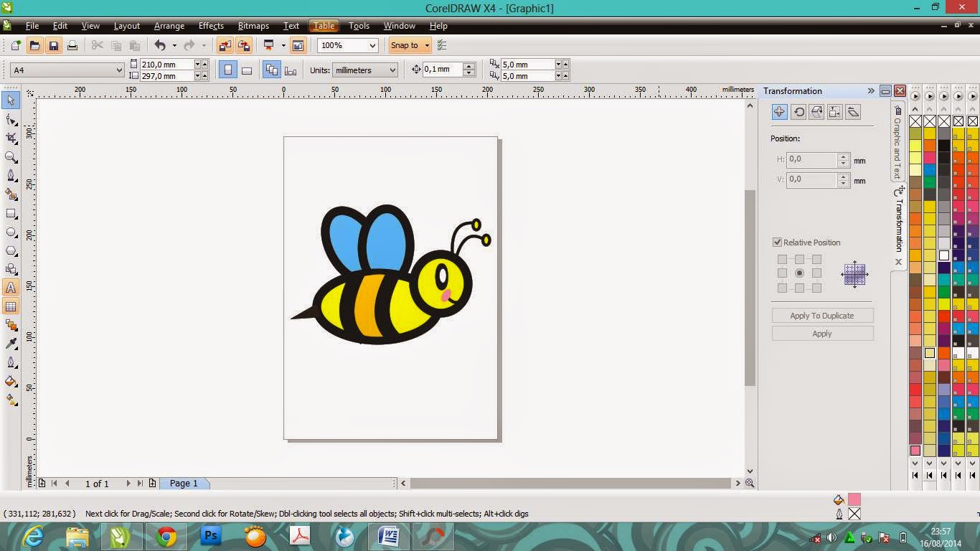The image size is (980, 551).
Task: Click the Apply To Duplicate button
Action: [x=822, y=315]
